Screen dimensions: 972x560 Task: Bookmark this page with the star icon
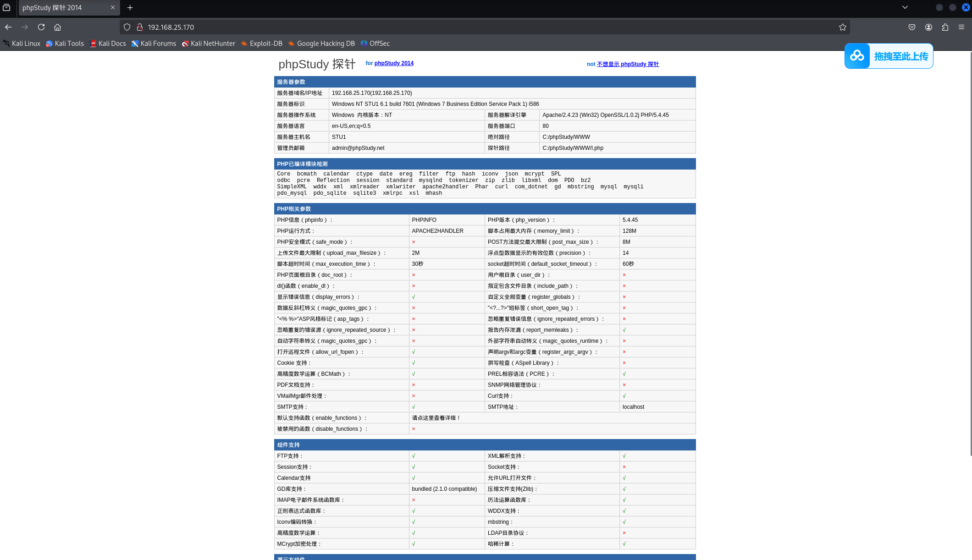point(842,27)
